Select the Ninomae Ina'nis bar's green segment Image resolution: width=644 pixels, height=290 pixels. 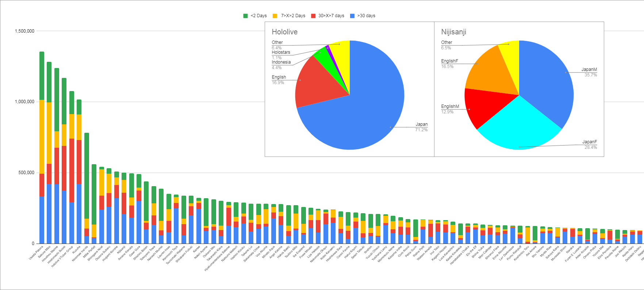click(87, 176)
